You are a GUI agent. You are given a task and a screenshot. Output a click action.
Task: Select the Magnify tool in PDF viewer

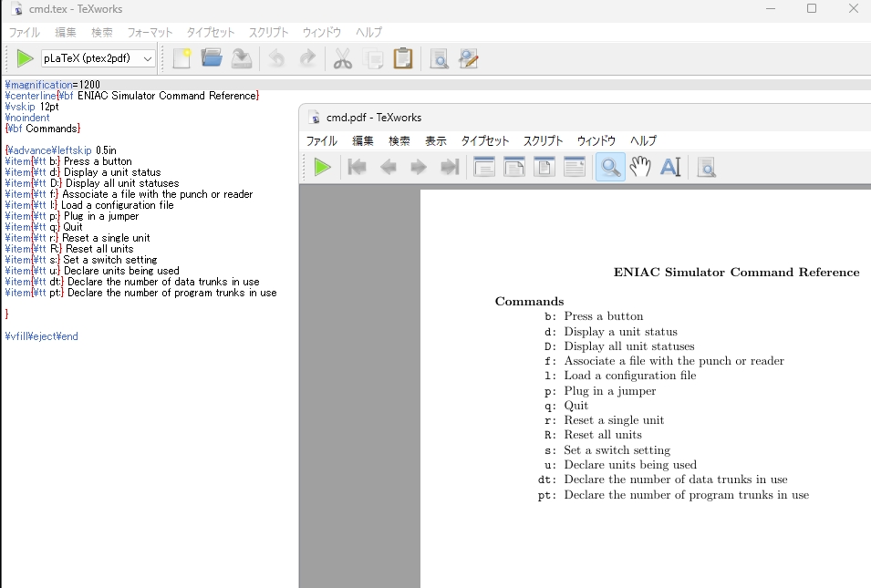pyautogui.click(x=610, y=167)
